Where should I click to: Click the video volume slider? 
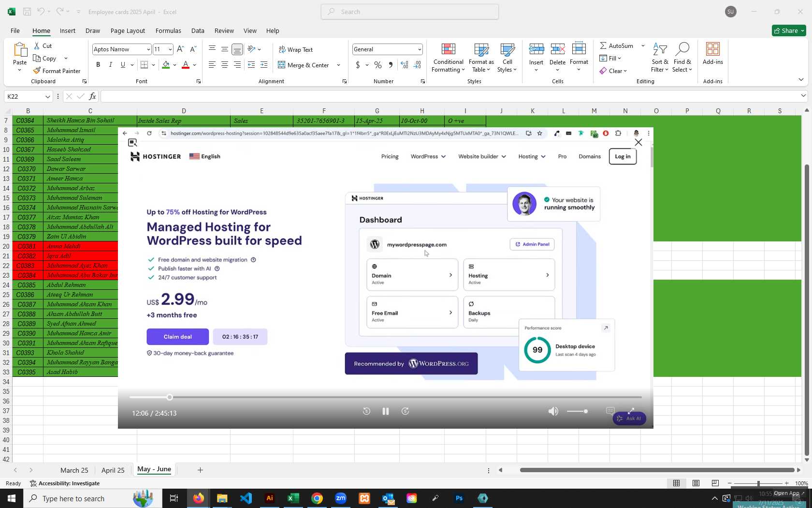coord(577,411)
